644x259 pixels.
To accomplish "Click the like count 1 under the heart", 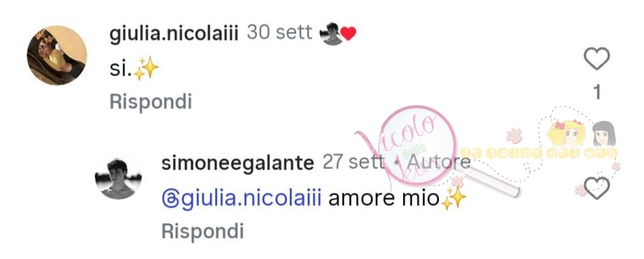I will click(597, 93).
